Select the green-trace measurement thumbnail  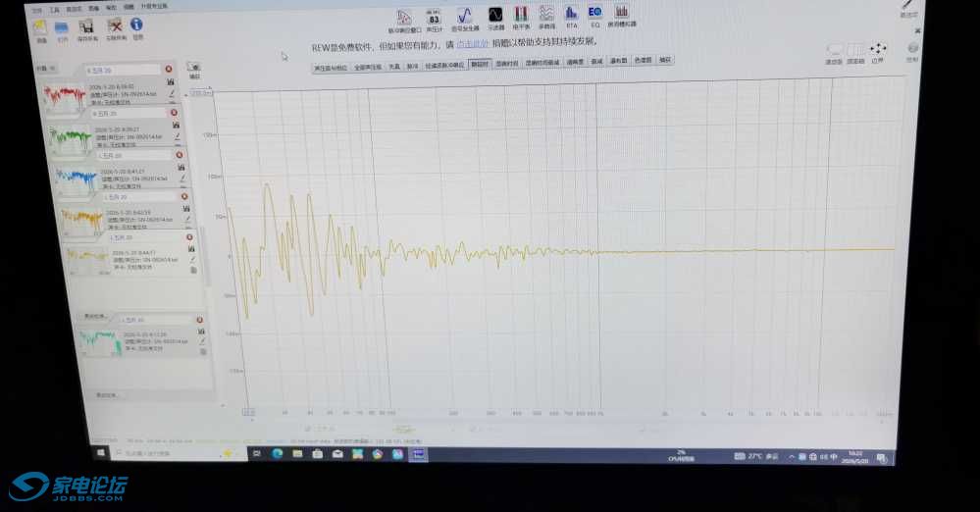tap(70, 139)
